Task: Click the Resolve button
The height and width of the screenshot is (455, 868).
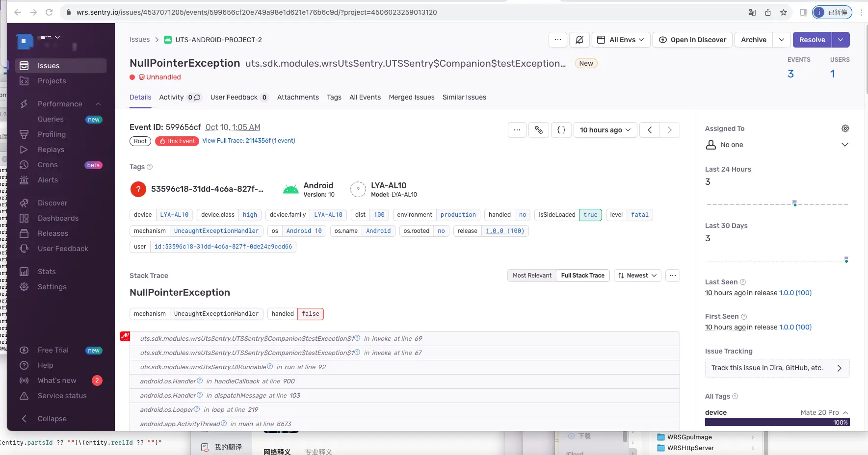Action: tap(812, 40)
